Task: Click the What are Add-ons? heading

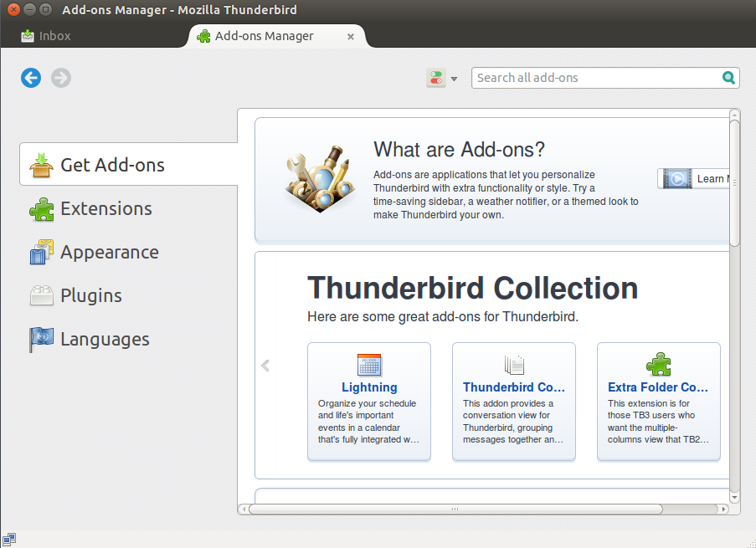Action: point(459,150)
